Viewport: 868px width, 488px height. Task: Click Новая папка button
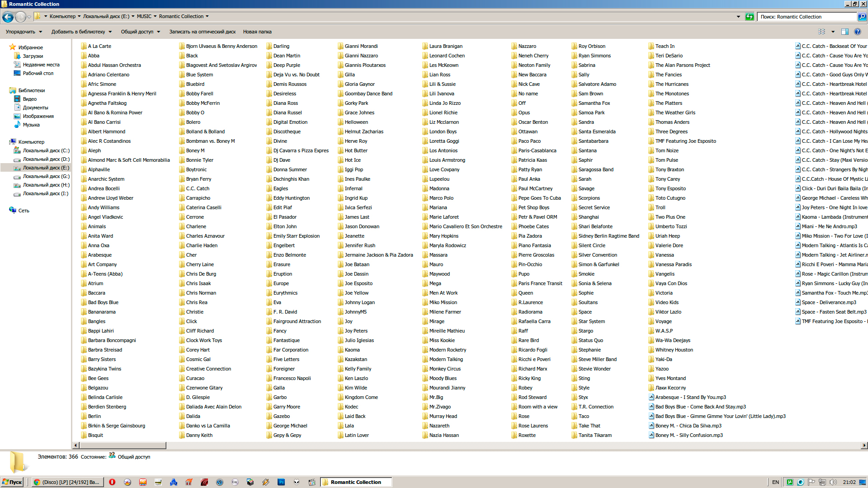tap(257, 32)
